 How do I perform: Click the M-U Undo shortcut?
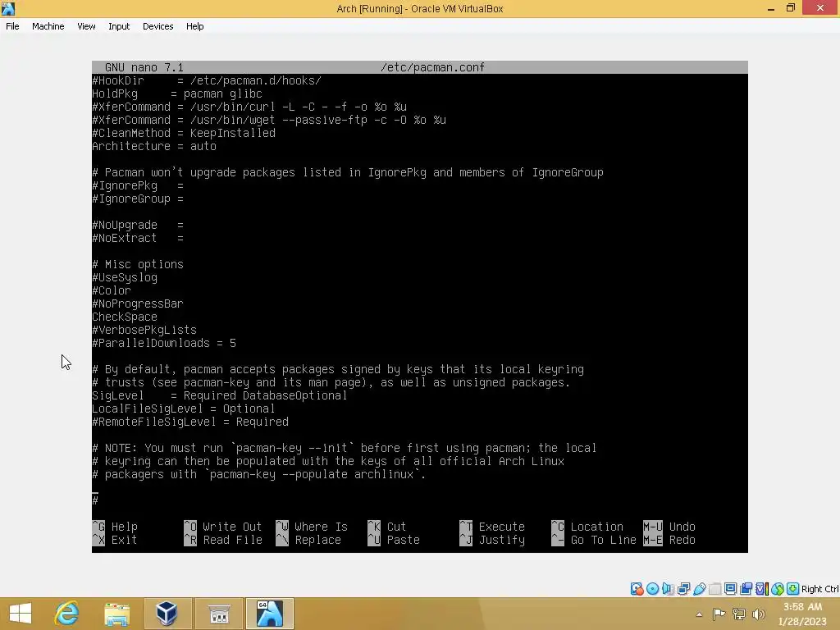(x=669, y=527)
